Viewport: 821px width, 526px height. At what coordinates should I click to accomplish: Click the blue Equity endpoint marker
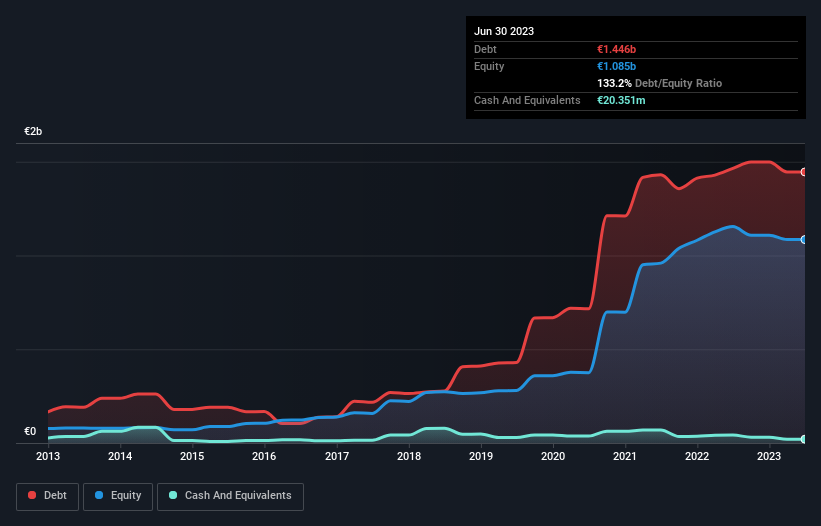(x=804, y=240)
